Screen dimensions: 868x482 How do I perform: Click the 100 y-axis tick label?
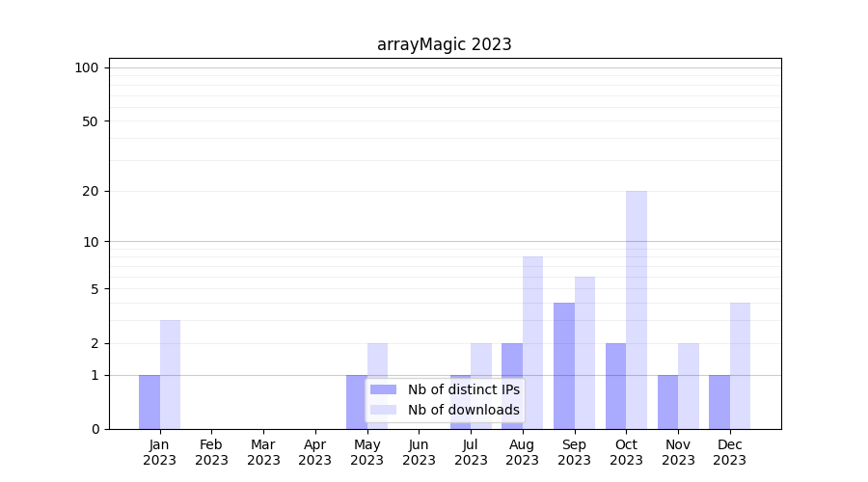[87, 67]
